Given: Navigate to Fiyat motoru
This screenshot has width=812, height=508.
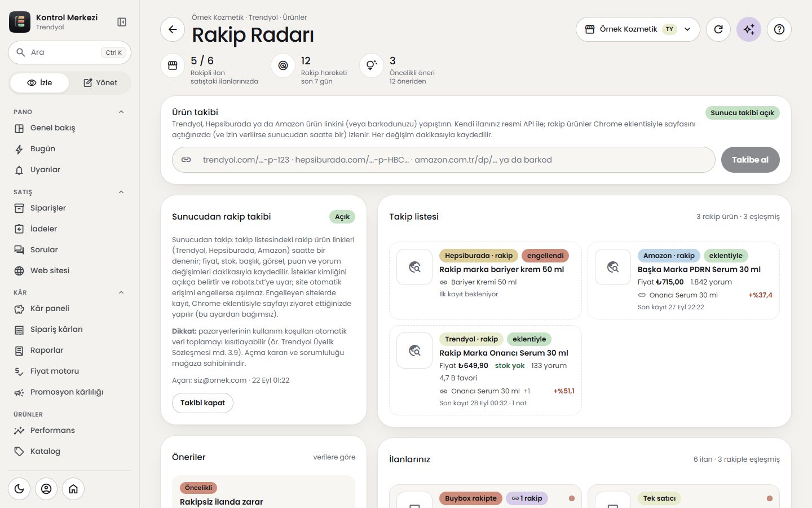Looking at the screenshot, I should pyautogui.click(x=69, y=371).
